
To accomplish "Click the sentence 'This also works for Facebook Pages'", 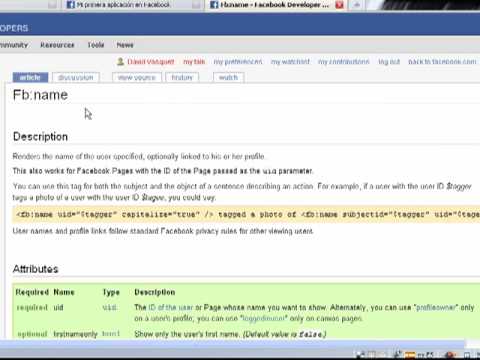I will click(163, 171).
